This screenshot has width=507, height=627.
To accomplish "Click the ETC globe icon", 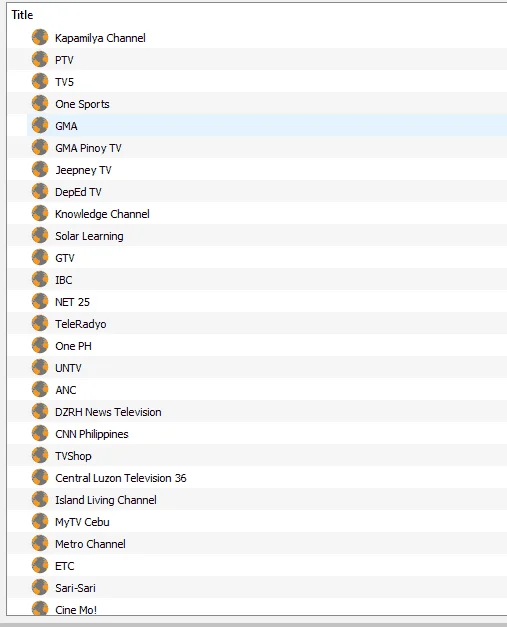I will 40,565.
